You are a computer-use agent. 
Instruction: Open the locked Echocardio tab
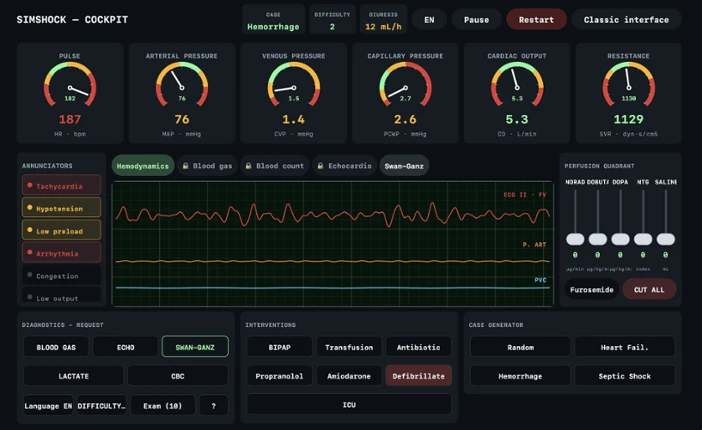click(x=344, y=166)
